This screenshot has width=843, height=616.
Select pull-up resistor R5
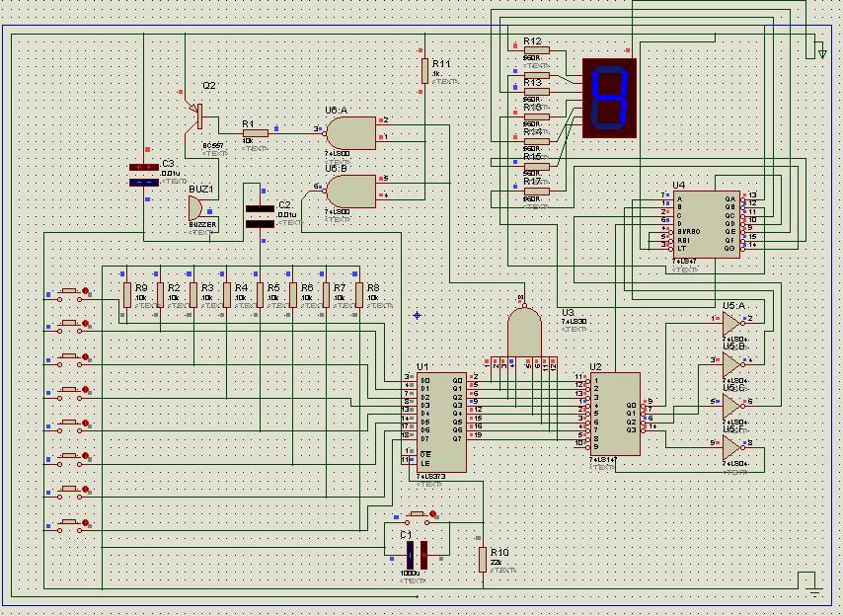click(x=261, y=295)
